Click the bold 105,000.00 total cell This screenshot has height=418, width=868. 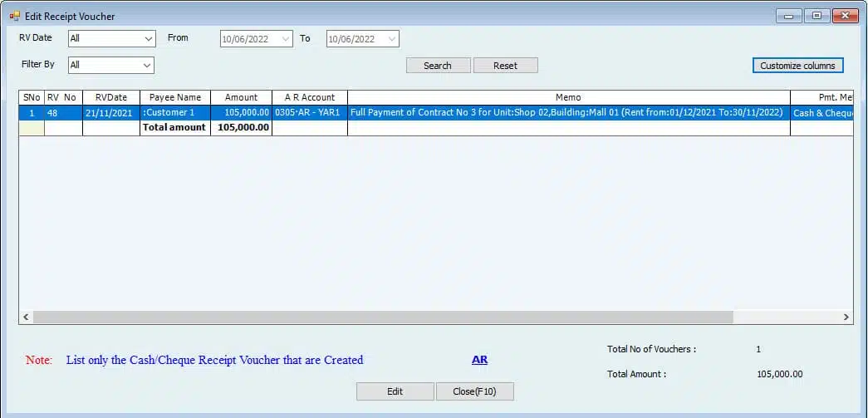(242, 127)
